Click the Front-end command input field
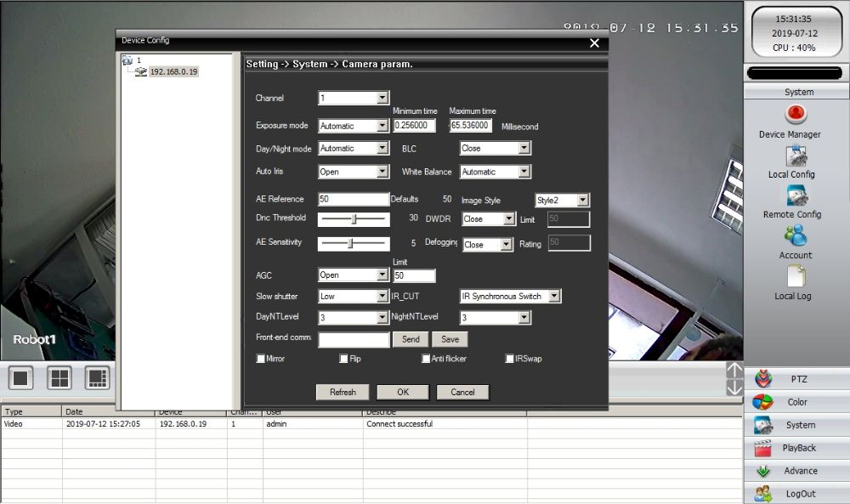The height and width of the screenshot is (504, 850). coord(354,340)
